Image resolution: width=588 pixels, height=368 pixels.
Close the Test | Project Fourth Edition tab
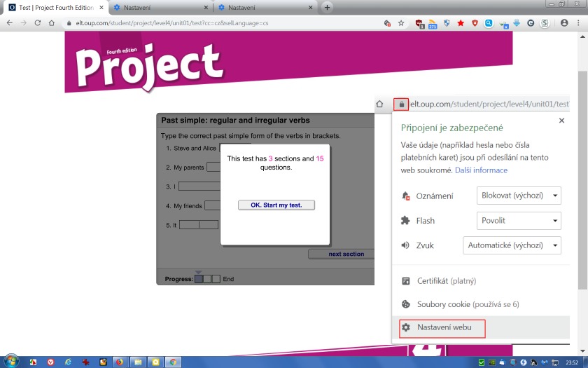click(x=101, y=8)
